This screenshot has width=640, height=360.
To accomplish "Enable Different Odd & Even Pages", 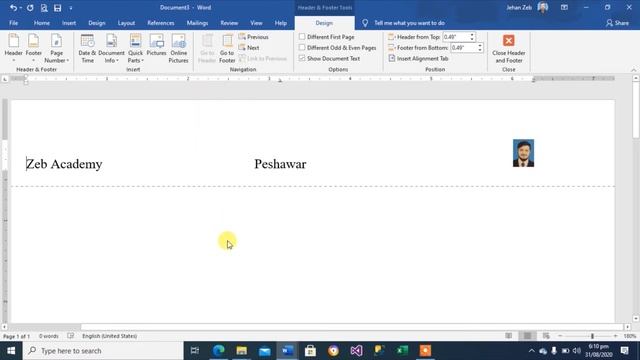I will 302,47.
